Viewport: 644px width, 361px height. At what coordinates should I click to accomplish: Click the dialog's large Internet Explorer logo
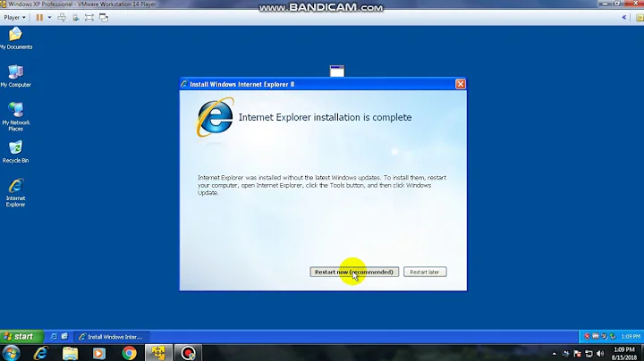(216, 117)
